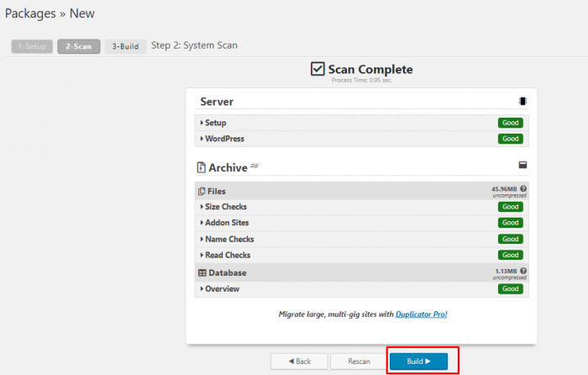Image resolution: width=588 pixels, height=375 pixels.
Task: Select the 3-Build step tab
Action: point(125,46)
